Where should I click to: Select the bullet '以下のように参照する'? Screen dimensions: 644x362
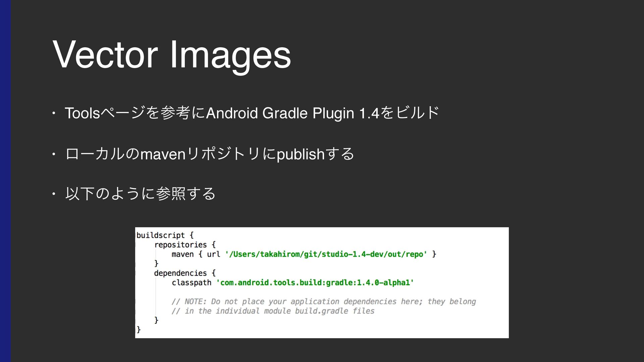(140, 194)
